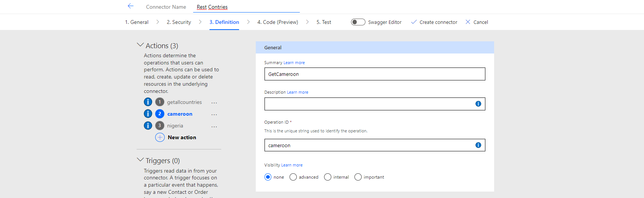Viewport: 644px width, 198px height.
Task: Click the New action plus icon
Action: (160, 137)
